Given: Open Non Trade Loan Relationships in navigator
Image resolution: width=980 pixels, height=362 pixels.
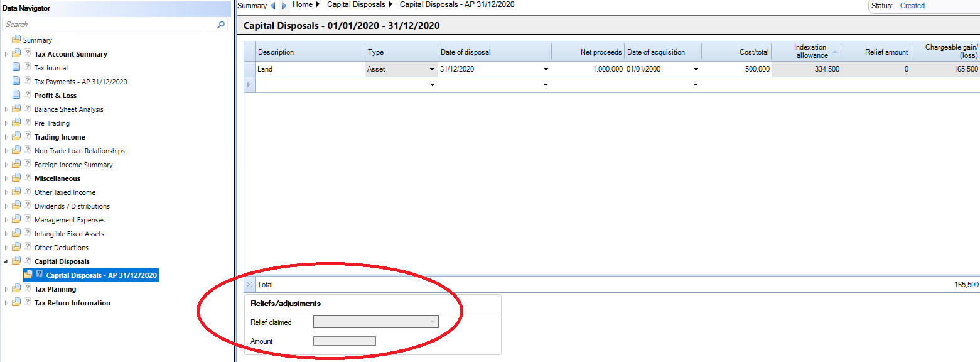Looking at the screenshot, I should tap(80, 151).
